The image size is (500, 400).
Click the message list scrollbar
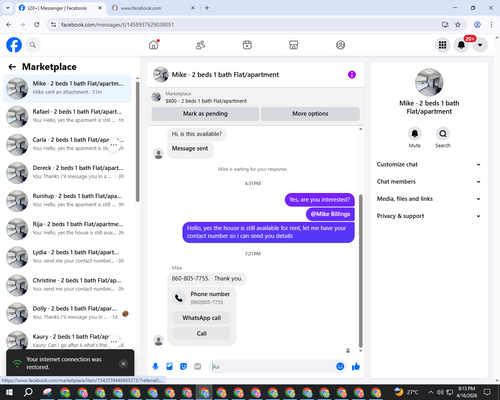(x=360, y=271)
